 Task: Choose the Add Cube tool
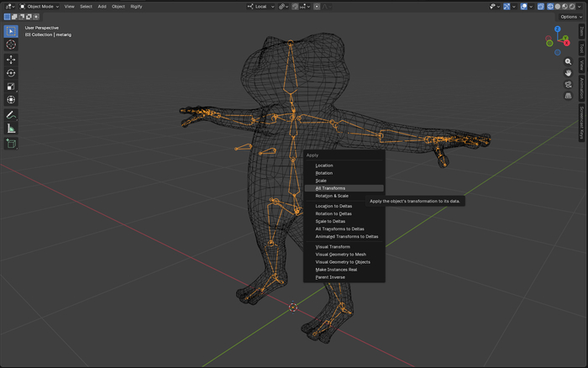point(11,144)
